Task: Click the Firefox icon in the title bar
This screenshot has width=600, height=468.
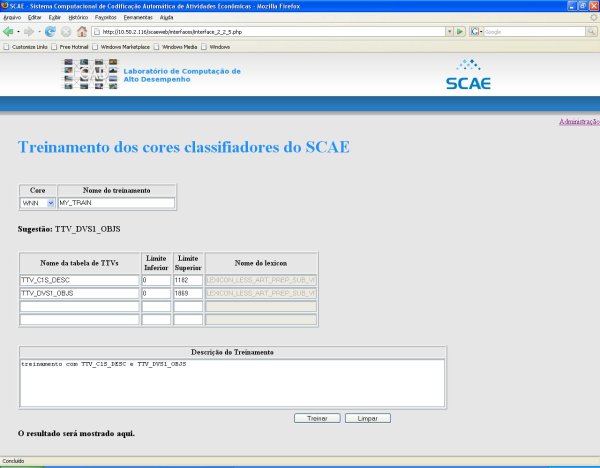Action: tap(5, 6)
